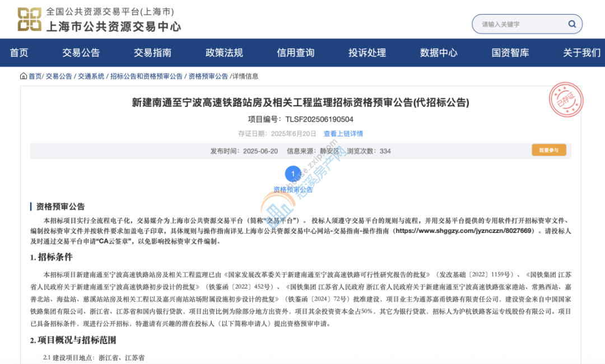Viewport: 605px width, 364px height.
Task: Select 信用查询 in the navigation bar
Action: 295,53
